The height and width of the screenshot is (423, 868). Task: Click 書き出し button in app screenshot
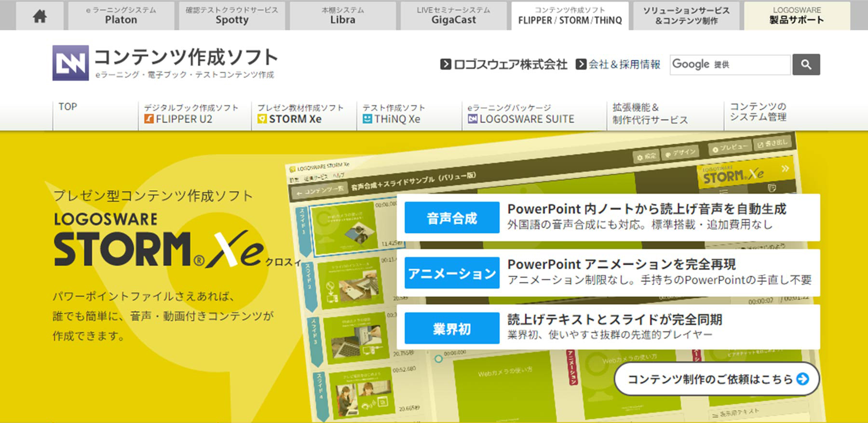pos(772,144)
